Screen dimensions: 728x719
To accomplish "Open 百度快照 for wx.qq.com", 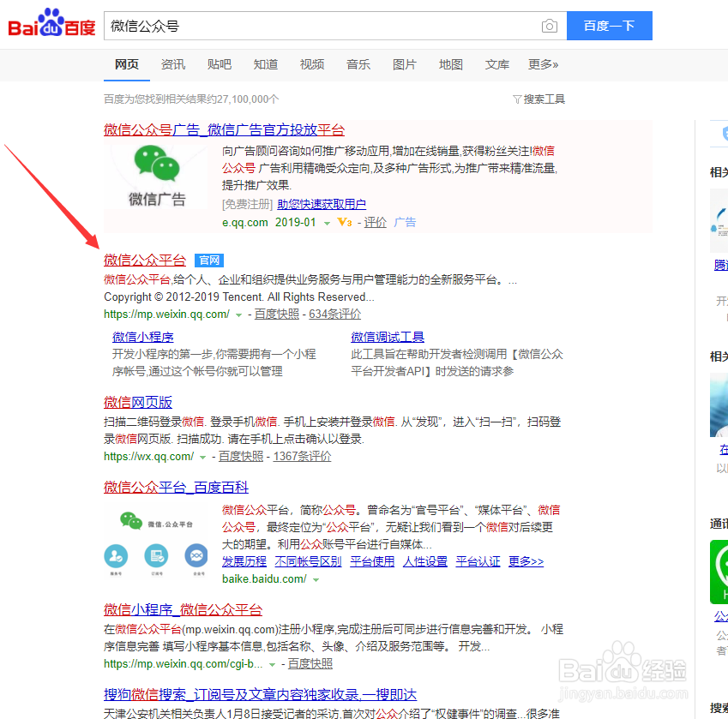I will click(x=241, y=457).
